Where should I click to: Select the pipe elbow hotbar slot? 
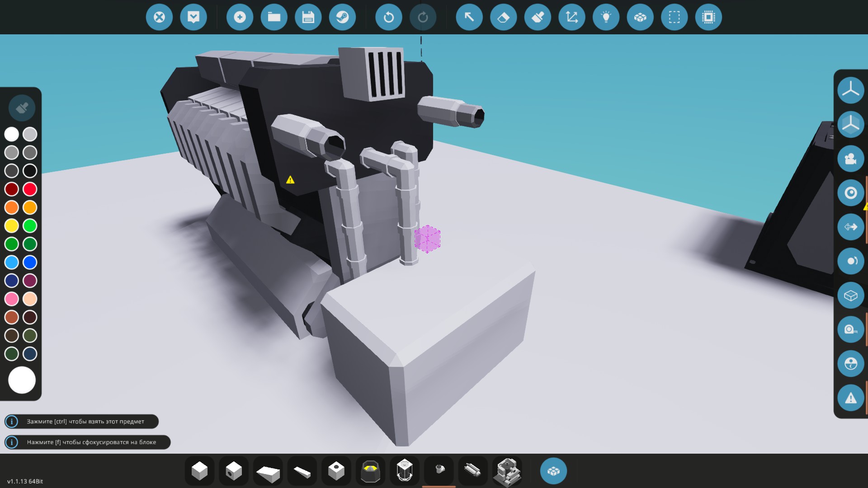(x=439, y=470)
